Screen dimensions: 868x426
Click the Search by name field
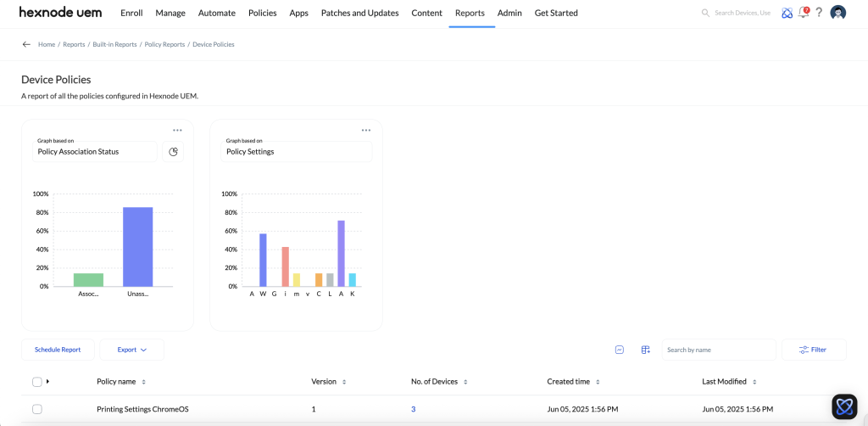tap(718, 350)
